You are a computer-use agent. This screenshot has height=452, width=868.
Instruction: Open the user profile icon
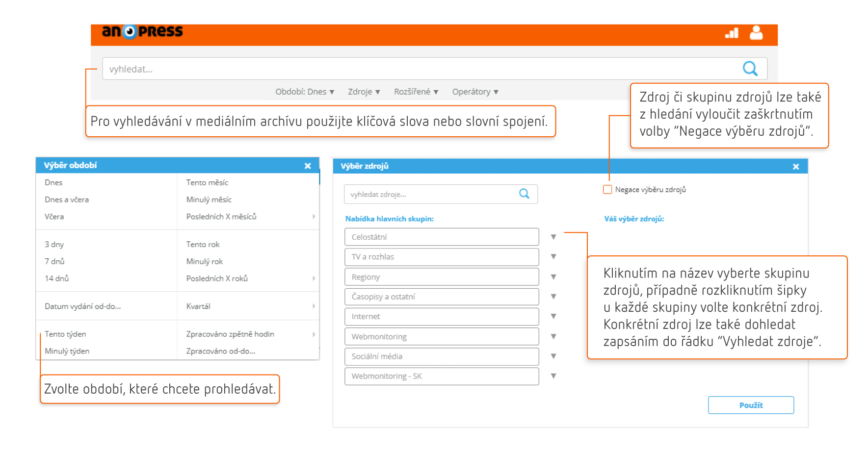756,33
